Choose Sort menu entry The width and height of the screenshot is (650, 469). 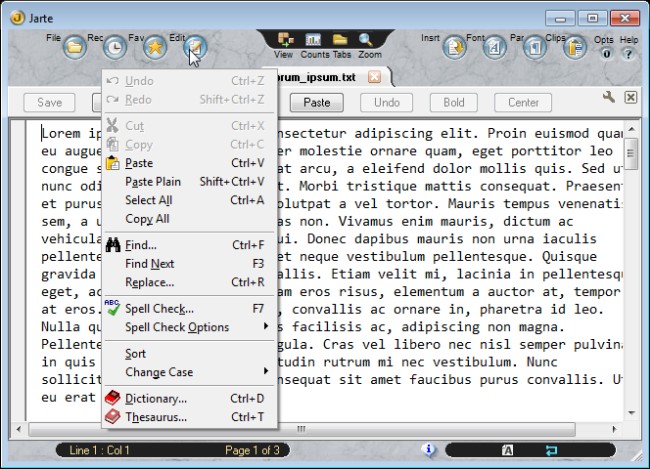click(189, 354)
